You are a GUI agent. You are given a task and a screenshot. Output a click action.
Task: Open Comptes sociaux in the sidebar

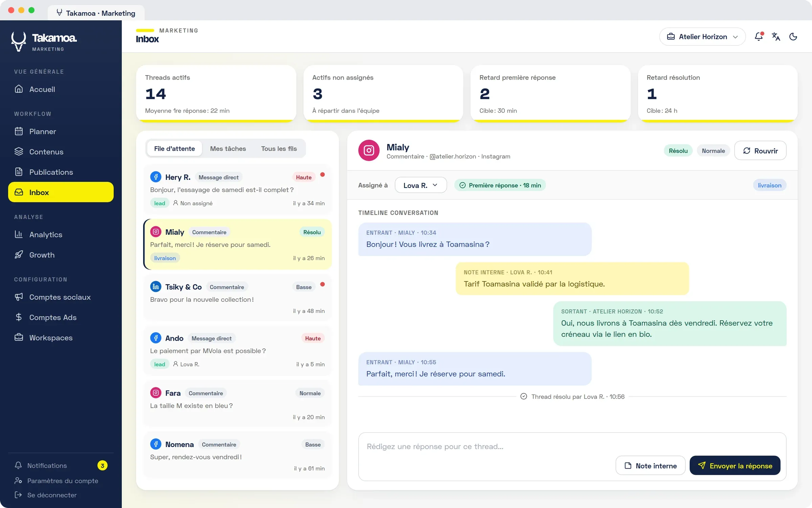tap(61, 297)
